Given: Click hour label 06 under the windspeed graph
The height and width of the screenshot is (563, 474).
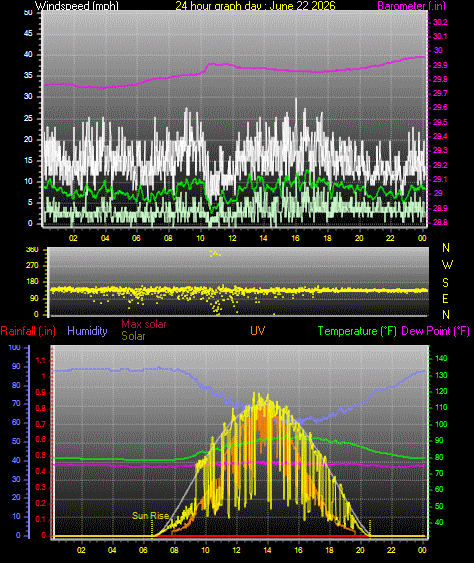Looking at the screenshot, I should [136, 238].
